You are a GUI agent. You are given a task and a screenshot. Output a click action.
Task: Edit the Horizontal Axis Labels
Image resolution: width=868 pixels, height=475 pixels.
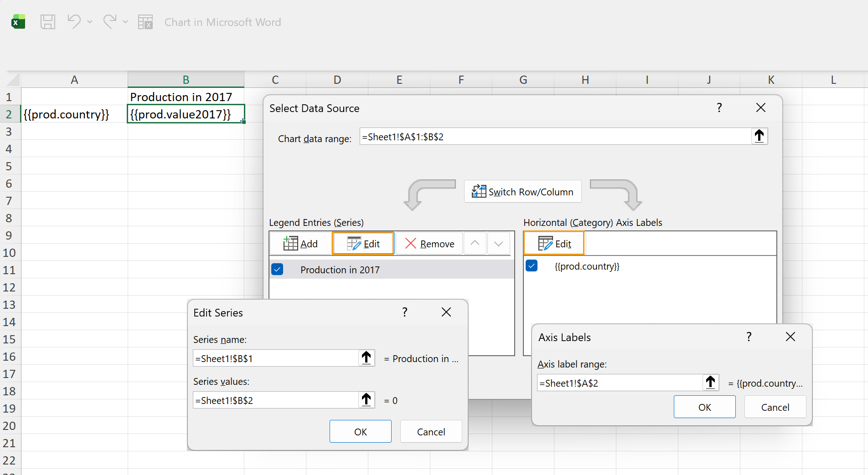[x=554, y=244]
